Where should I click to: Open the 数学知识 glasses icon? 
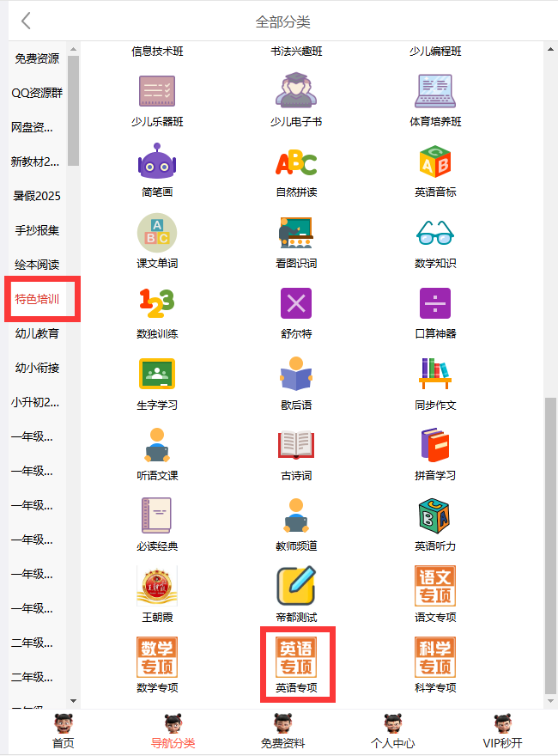tap(435, 233)
